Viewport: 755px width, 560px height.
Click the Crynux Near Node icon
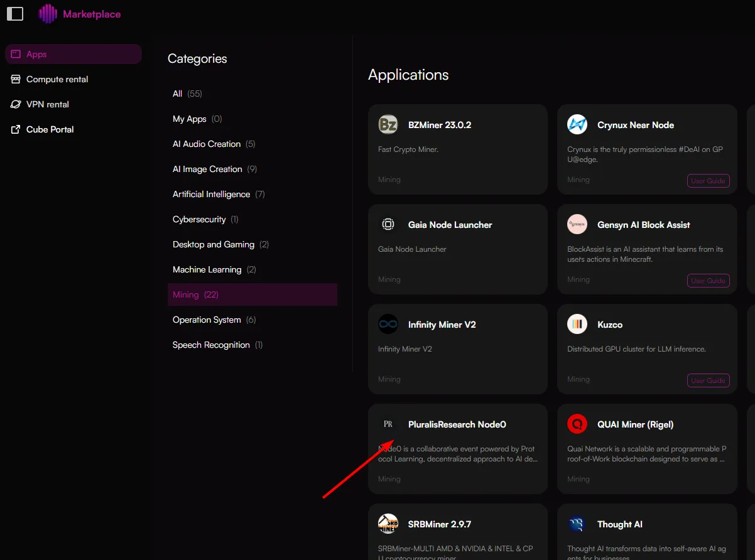pos(577,125)
